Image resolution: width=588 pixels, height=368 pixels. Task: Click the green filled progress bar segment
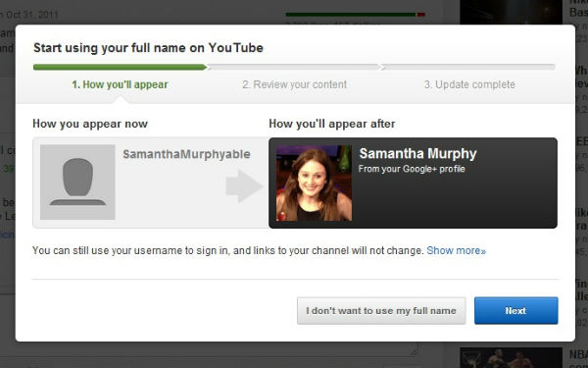120,67
